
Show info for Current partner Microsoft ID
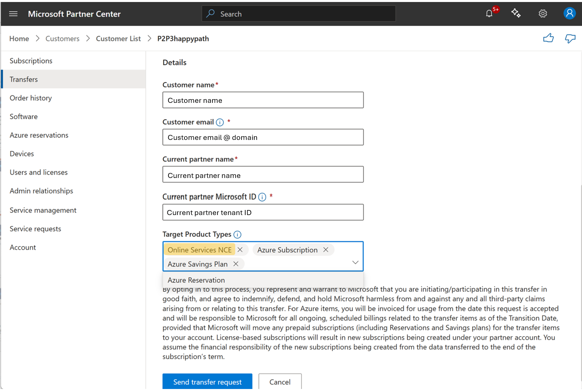click(262, 197)
